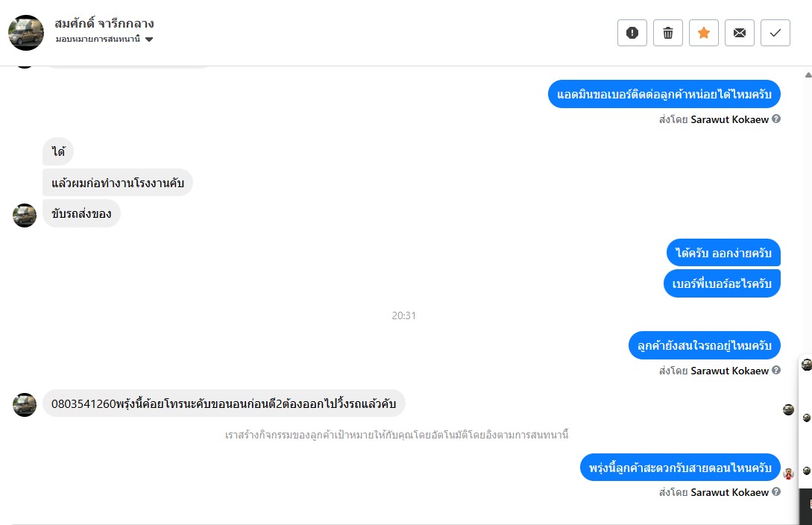This screenshot has height=525, width=812.
Task: Open the header profile picture of สมศักดิ์ จารึกกลาง
Action: [x=26, y=33]
